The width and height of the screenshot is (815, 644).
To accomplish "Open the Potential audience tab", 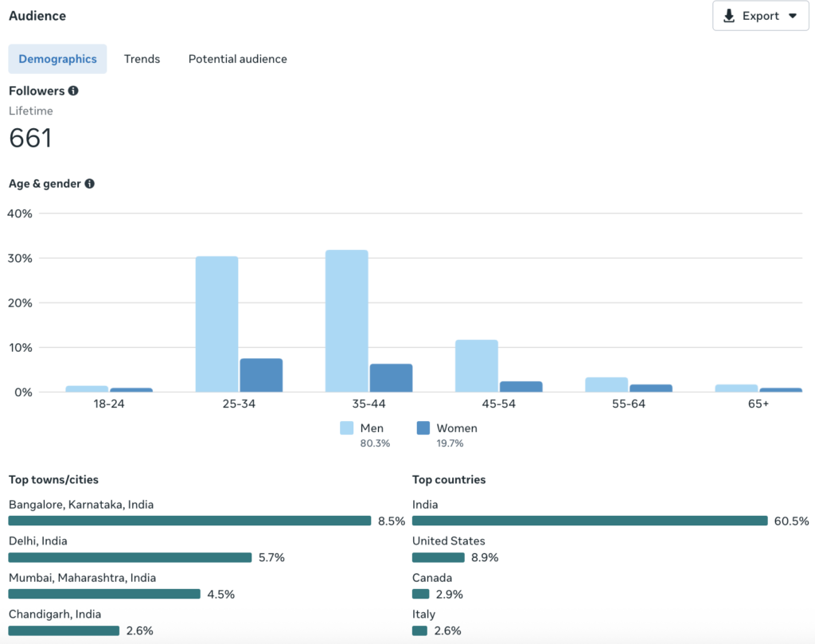I will pyautogui.click(x=237, y=59).
